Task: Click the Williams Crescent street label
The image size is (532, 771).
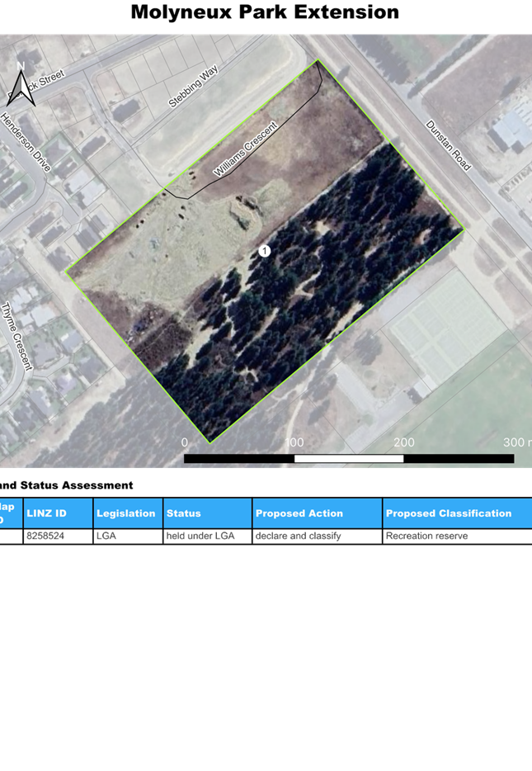Action: 246,149
